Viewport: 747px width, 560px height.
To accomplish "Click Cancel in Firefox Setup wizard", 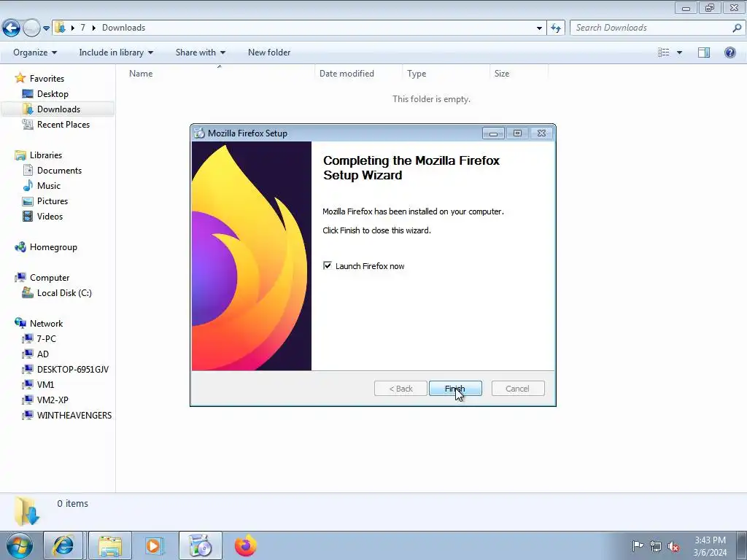I will click(517, 389).
